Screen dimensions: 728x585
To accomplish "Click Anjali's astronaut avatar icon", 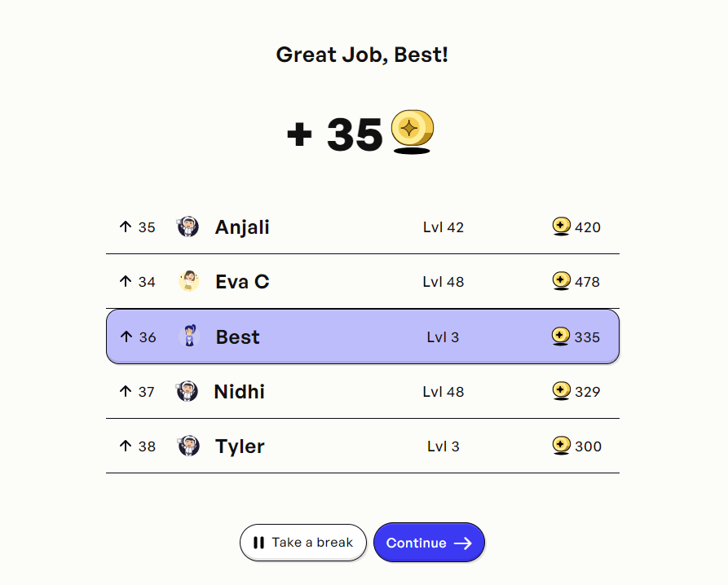I will point(188,227).
